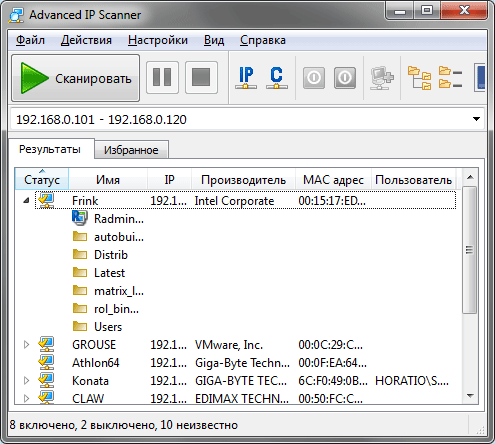Click the collapse all tree icon

(450, 78)
